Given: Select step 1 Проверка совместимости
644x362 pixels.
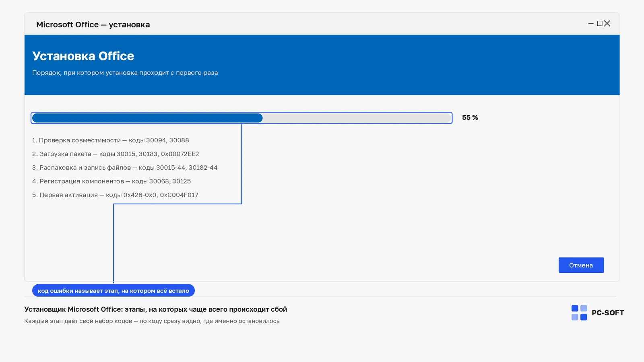Looking at the screenshot, I should click(x=110, y=140).
